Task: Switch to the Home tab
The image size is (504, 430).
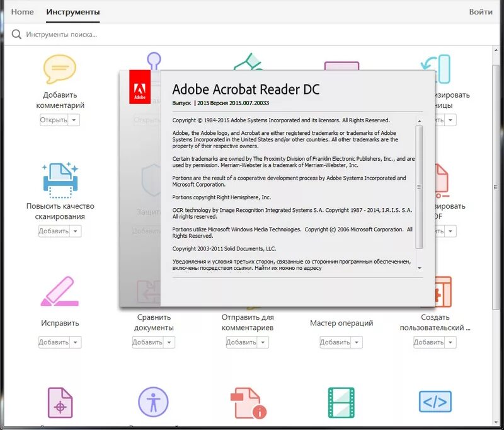Action: coord(22,12)
